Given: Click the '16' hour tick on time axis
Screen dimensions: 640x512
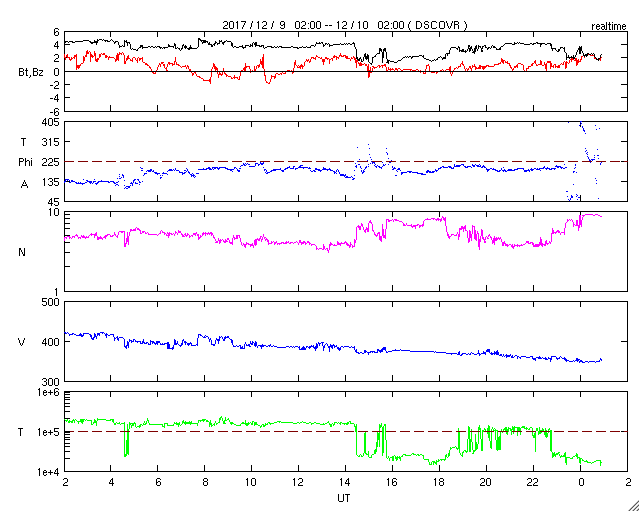Looking at the screenshot, I should click(x=392, y=482).
